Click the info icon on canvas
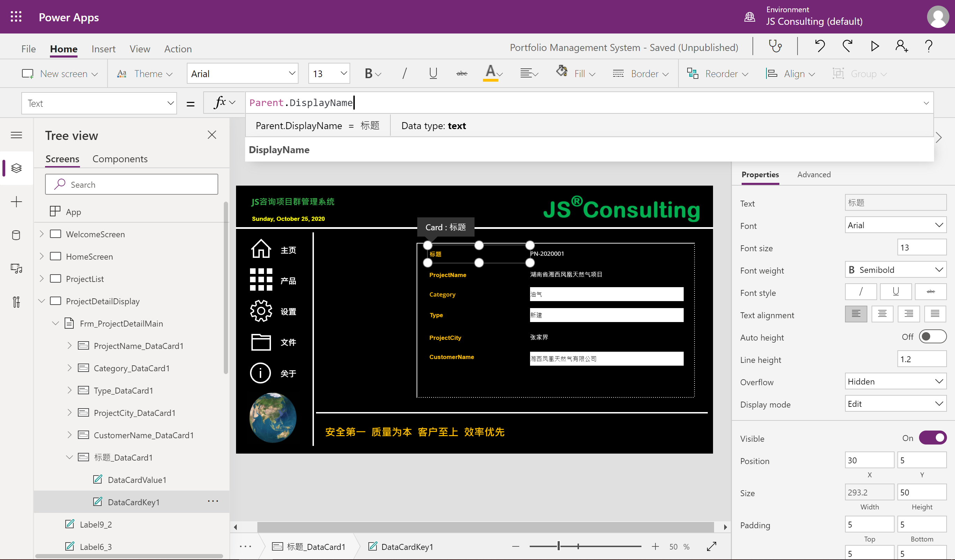Viewport: 955px width, 560px height. pyautogui.click(x=260, y=373)
